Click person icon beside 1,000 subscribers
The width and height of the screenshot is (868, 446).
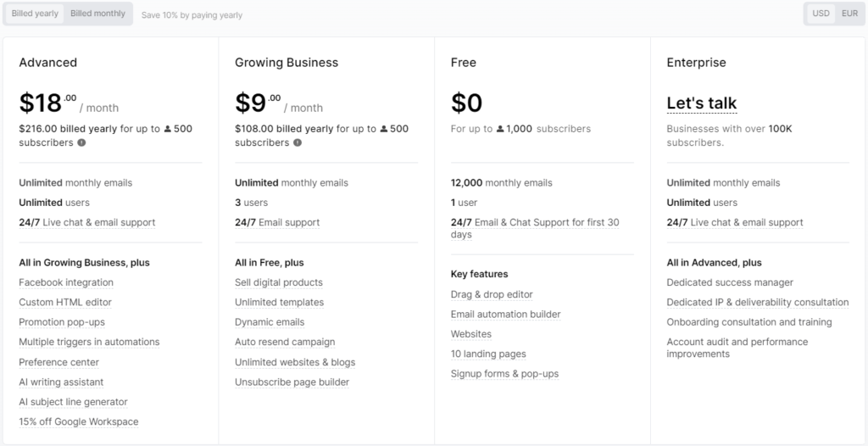(500, 129)
